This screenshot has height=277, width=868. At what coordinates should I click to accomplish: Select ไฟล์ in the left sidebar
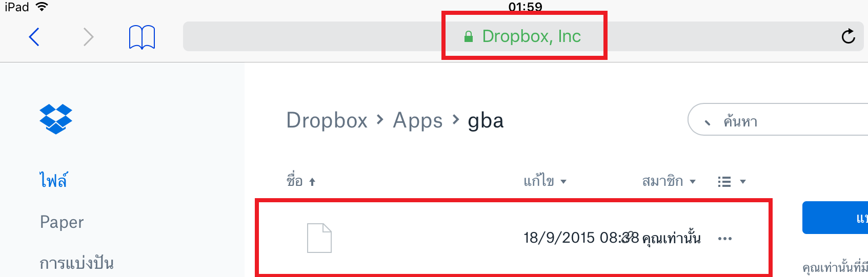(x=54, y=180)
